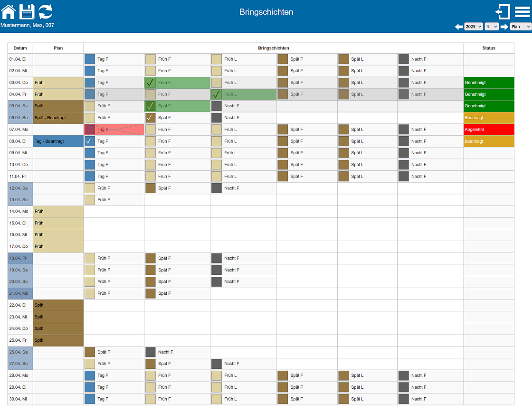The image size is (532, 412).
Task: Uncheck the Spät F checkbox on 06.04
Action: pos(151,118)
